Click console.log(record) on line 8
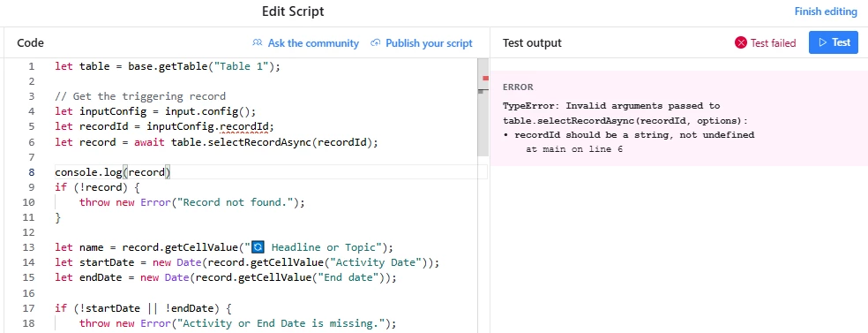The width and height of the screenshot is (868, 333). tap(113, 172)
